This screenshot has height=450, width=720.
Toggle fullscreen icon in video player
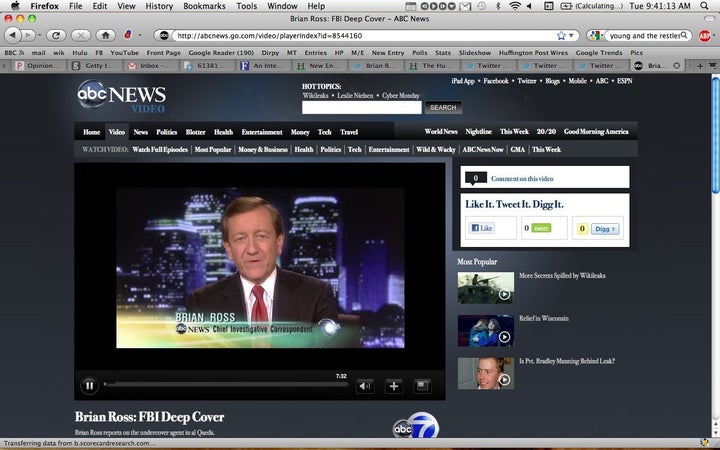coord(422,386)
